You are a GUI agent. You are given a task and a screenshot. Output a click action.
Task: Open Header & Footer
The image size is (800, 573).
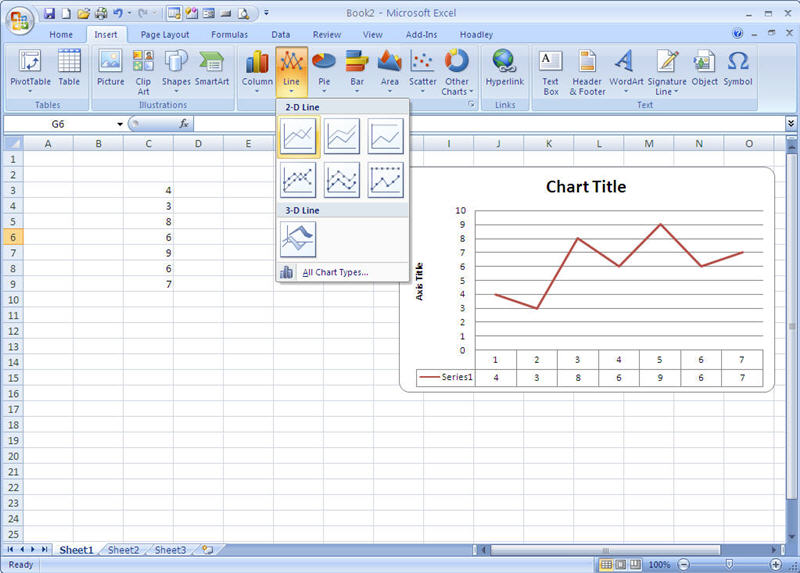click(587, 71)
